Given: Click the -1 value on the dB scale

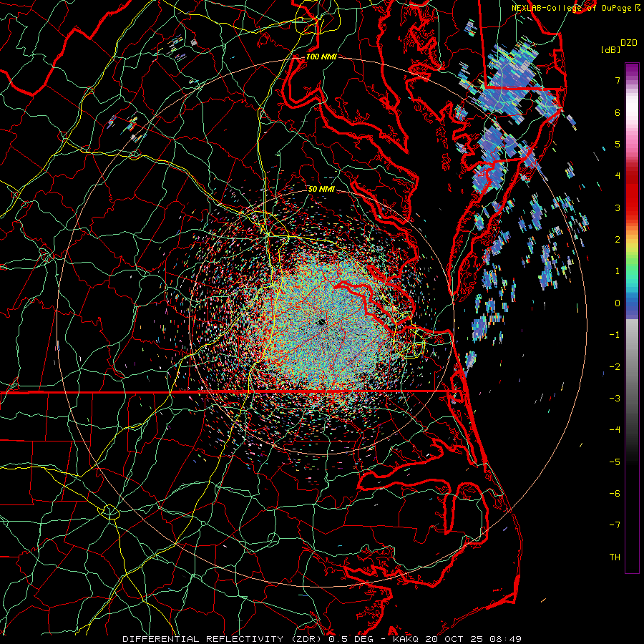Looking at the screenshot, I should click(x=615, y=335).
